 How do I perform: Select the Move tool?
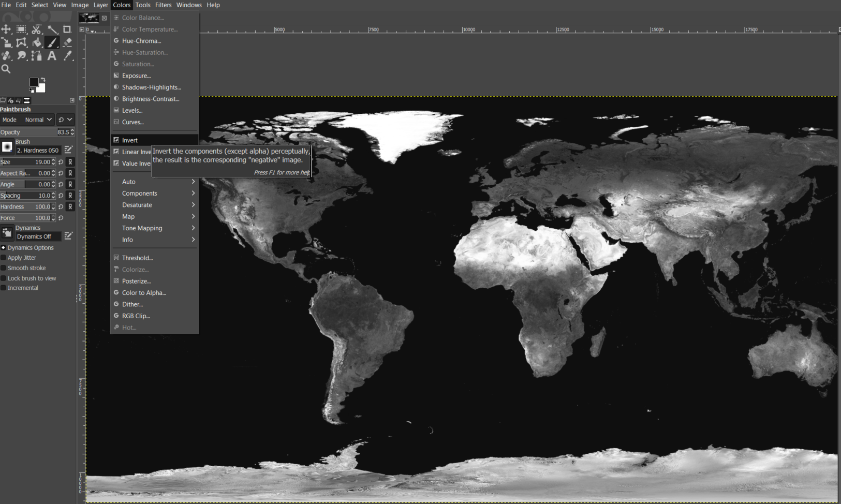[7, 29]
